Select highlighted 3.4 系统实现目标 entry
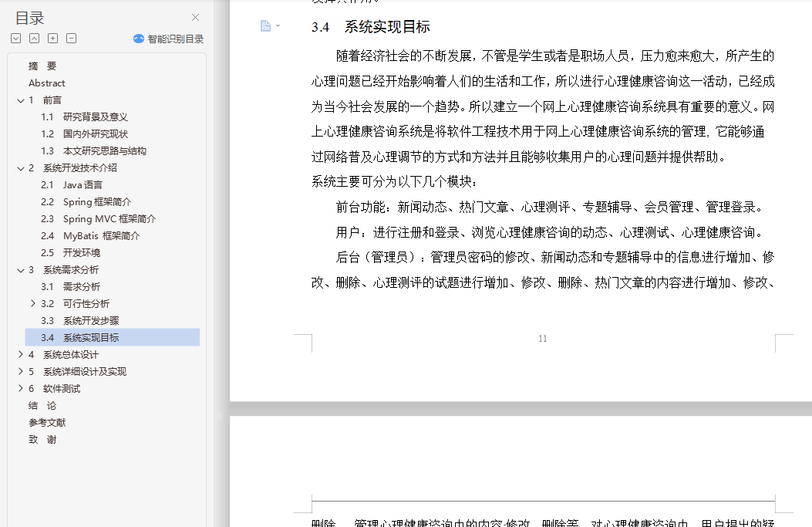 (113, 337)
